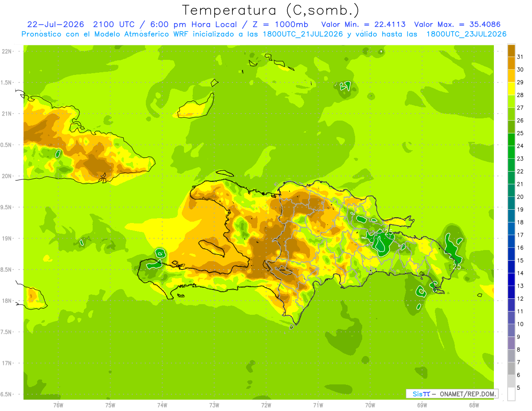
Task: Click the title 'Temperatura (C,somb.)'
Action: (x=271, y=10)
